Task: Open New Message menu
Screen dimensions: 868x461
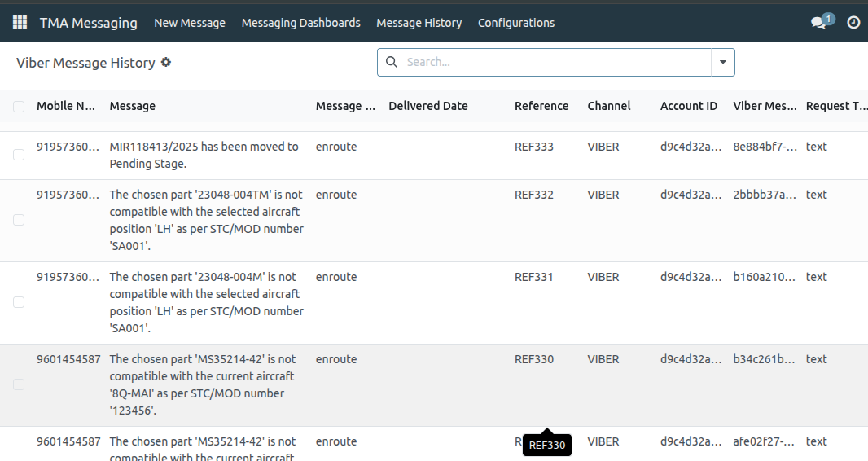Action: (x=190, y=23)
